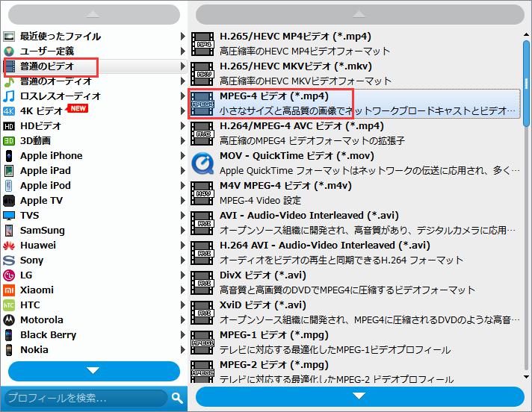Click the 普通のオーディオ music note icon
Image resolution: width=532 pixels, height=412 pixels.
9,81
